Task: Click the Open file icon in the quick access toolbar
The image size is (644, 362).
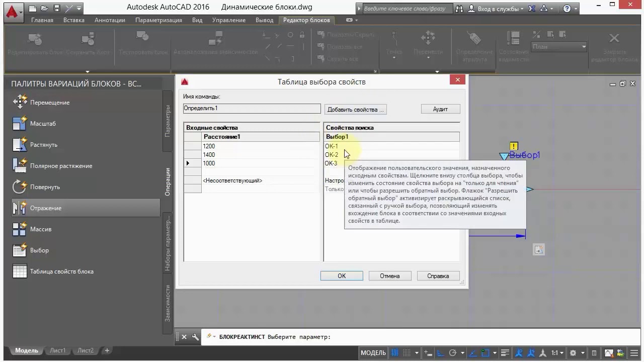Action: [x=45, y=9]
